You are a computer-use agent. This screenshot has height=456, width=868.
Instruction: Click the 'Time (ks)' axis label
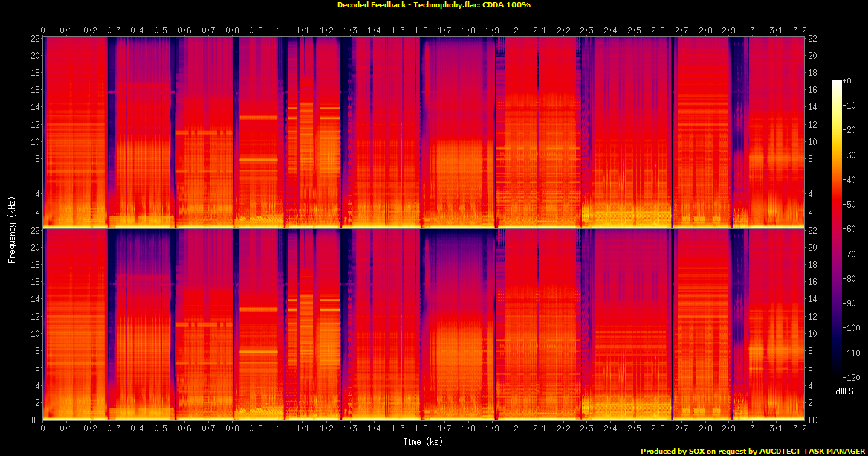[424, 442]
